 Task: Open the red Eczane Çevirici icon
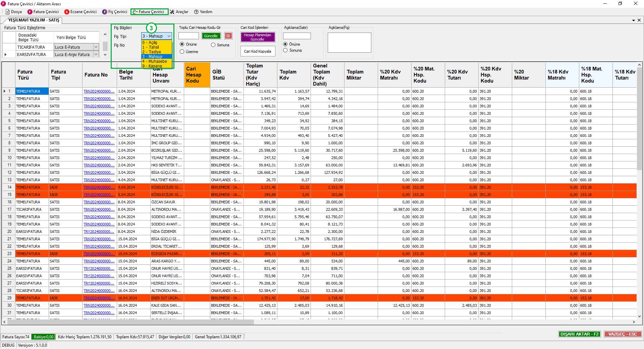point(67,12)
